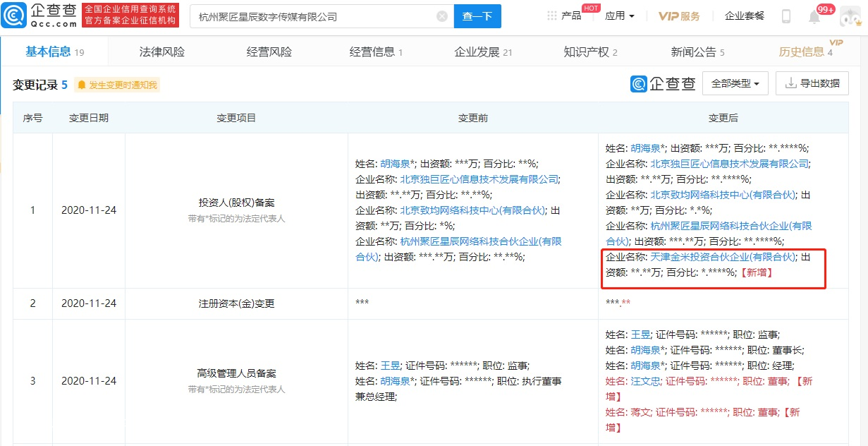Open notifications bell with 99+ badge
The image size is (868, 446).
click(x=814, y=16)
